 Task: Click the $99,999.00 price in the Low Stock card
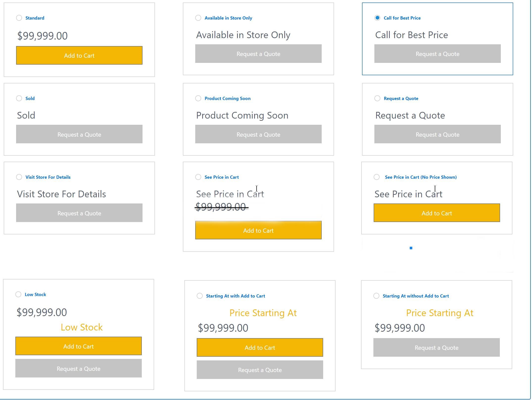click(x=42, y=312)
